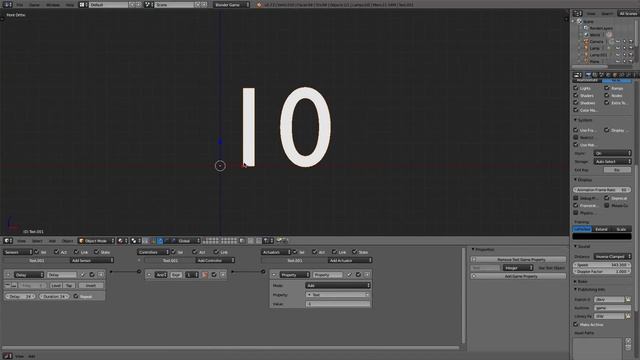Open the viewport shading mode selector
Screen dimensions: 640x360
coord(122,241)
